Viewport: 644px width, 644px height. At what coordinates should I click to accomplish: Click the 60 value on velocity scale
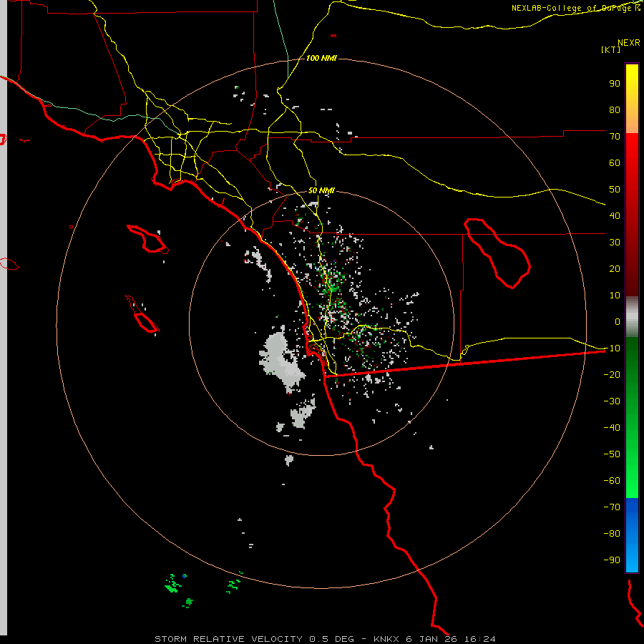615,162
